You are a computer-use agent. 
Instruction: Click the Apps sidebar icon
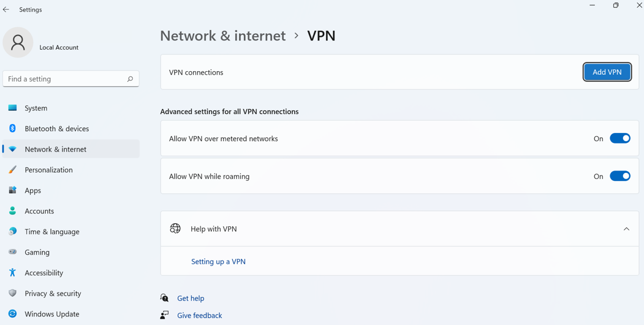(x=12, y=191)
